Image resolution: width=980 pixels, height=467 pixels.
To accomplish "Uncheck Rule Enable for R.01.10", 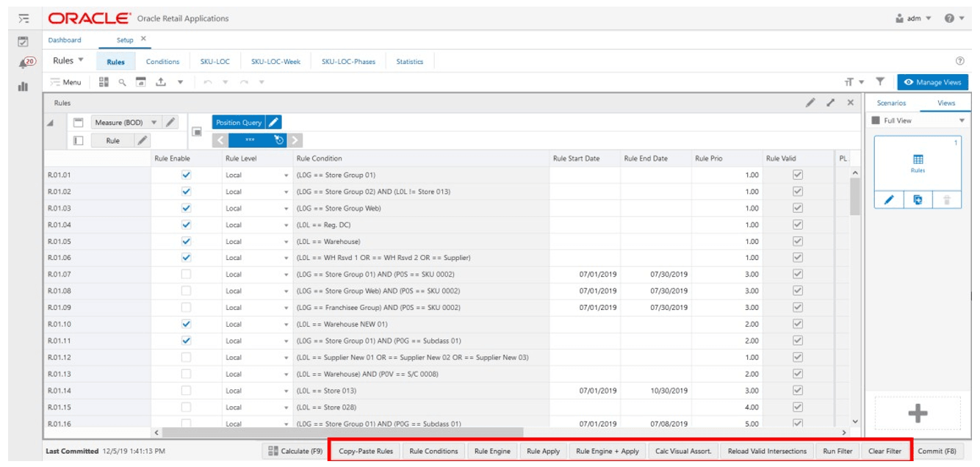I will (x=186, y=324).
